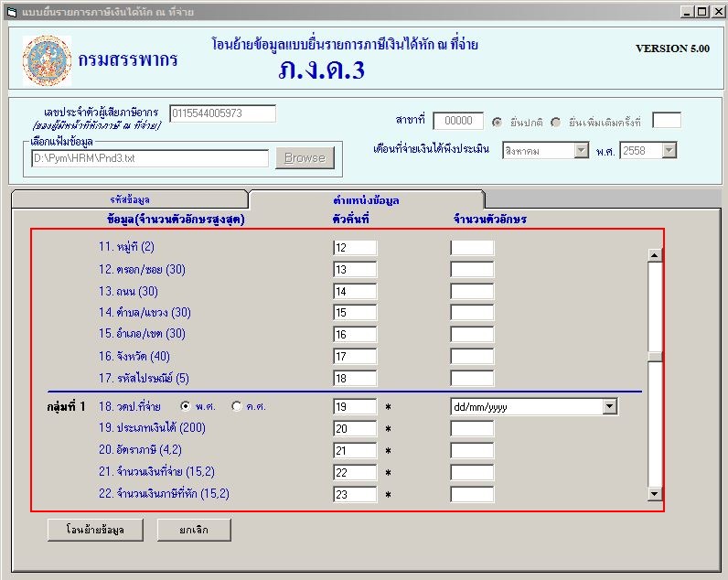
Task: Switch to the ตำแหน่งข้อมูล tab
Action: (x=366, y=199)
